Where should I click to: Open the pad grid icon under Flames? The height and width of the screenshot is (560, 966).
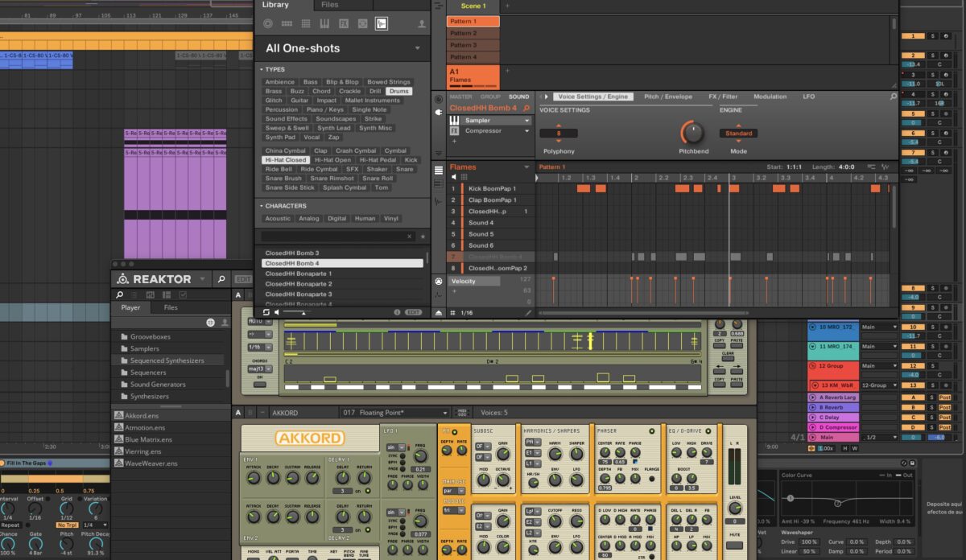[x=463, y=177]
